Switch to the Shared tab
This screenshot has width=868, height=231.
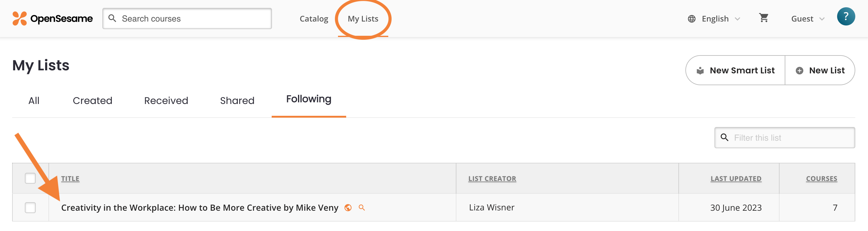point(237,100)
